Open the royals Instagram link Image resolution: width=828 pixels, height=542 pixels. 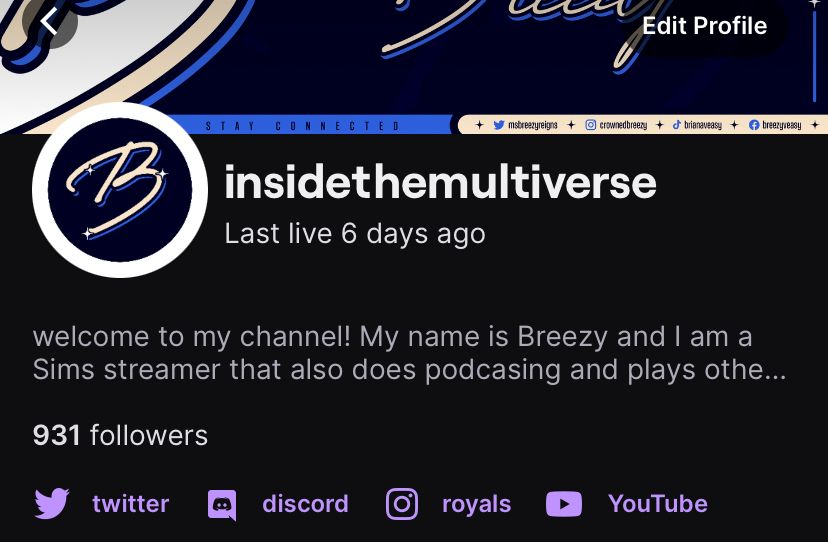tap(476, 504)
